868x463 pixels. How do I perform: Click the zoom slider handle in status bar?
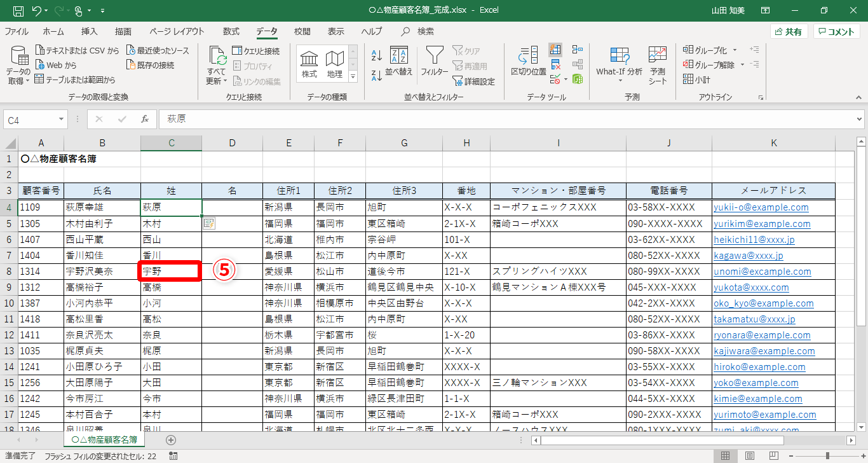tap(827, 456)
